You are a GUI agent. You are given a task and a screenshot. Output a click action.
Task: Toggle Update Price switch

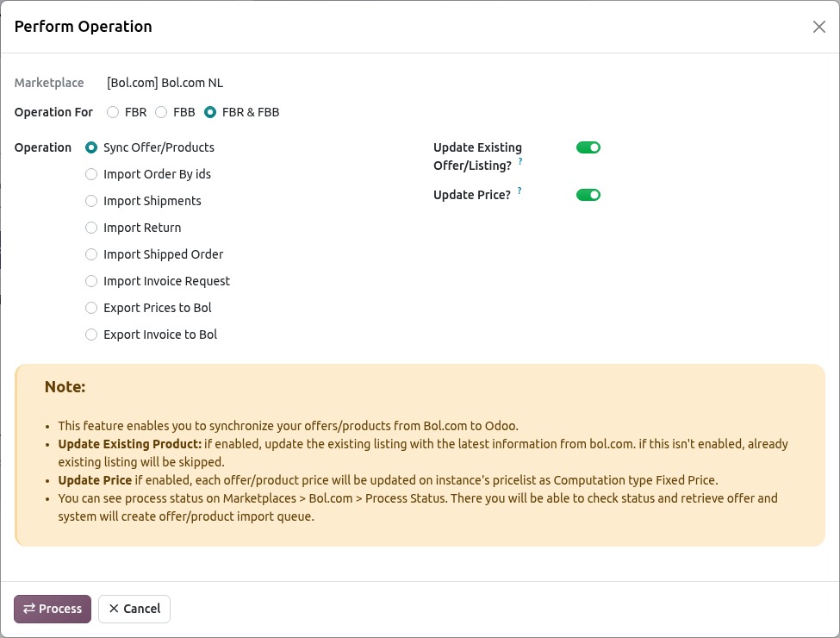coord(588,195)
